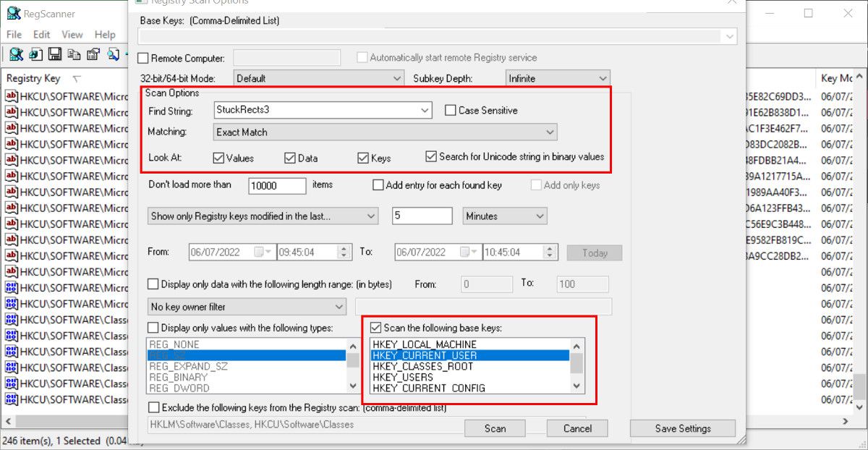Select REG_NONE in value types list
The image size is (868, 450).
tap(247, 344)
